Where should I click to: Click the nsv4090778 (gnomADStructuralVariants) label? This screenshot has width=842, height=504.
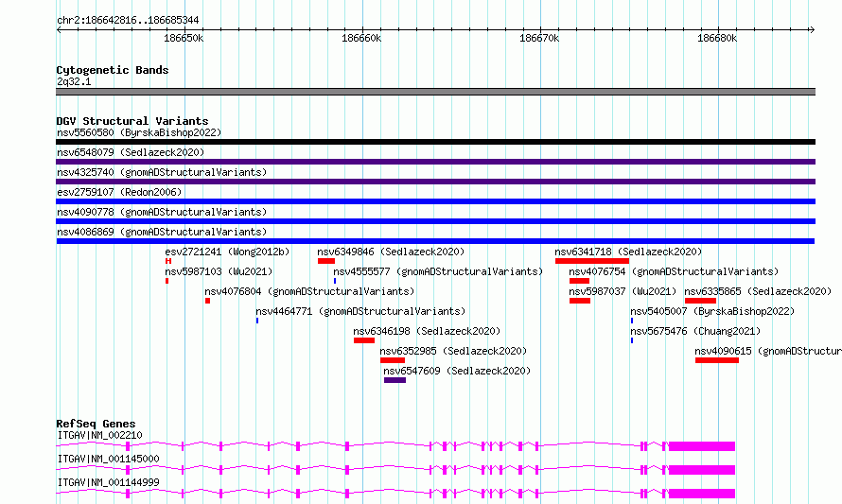(162, 212)
